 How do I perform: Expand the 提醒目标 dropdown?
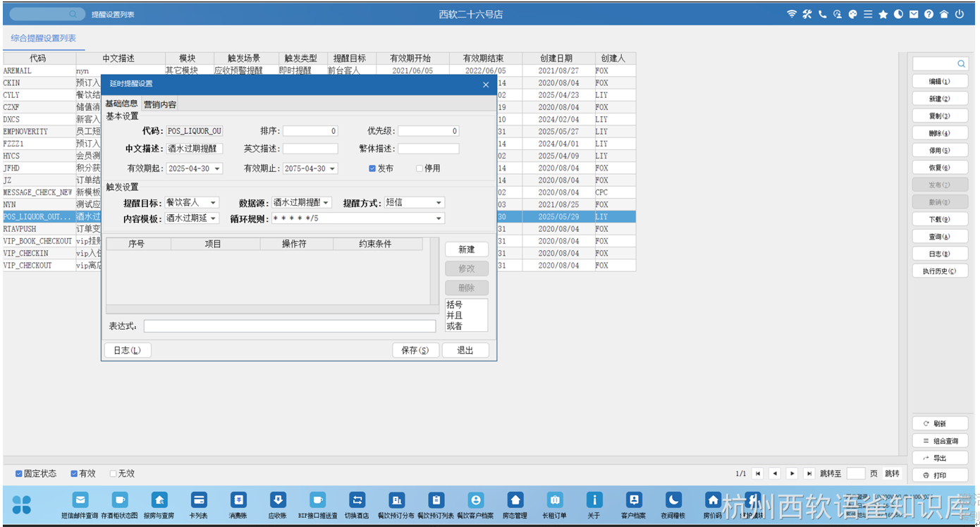(213, 203)
